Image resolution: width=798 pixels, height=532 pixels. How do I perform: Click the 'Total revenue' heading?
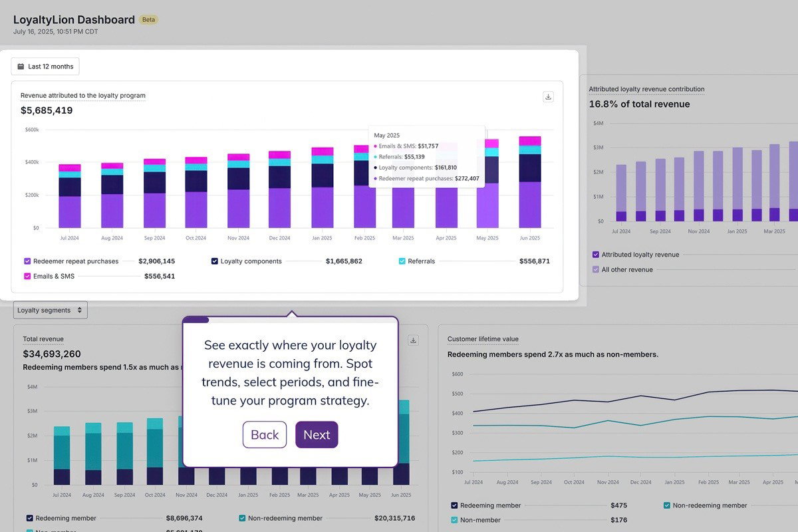coord(43,339)
